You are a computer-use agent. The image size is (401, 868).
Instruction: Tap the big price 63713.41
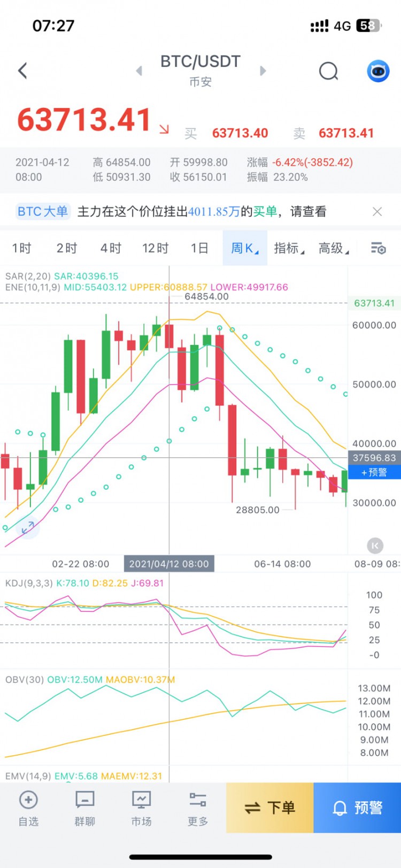pyautogui.click(x=84, y=120)
